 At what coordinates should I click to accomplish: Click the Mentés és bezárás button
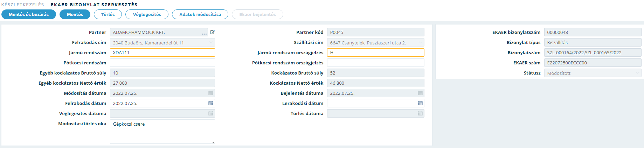[29, 14]
